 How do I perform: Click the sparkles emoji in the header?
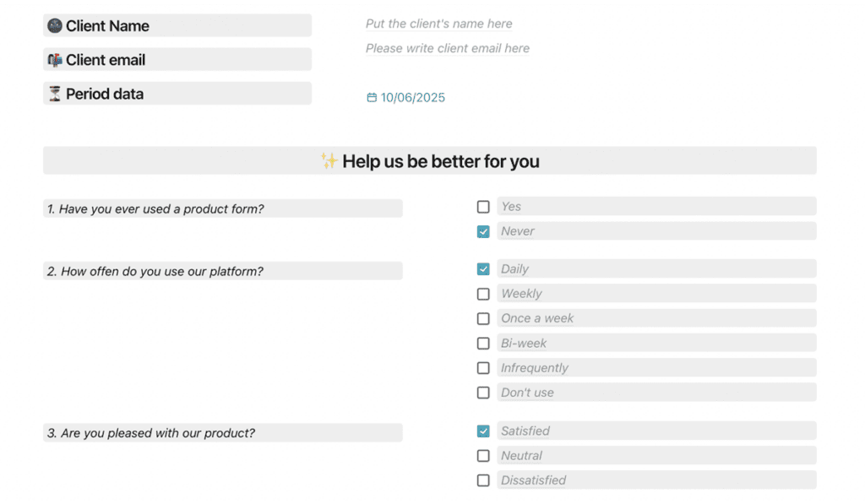[329, 160]
